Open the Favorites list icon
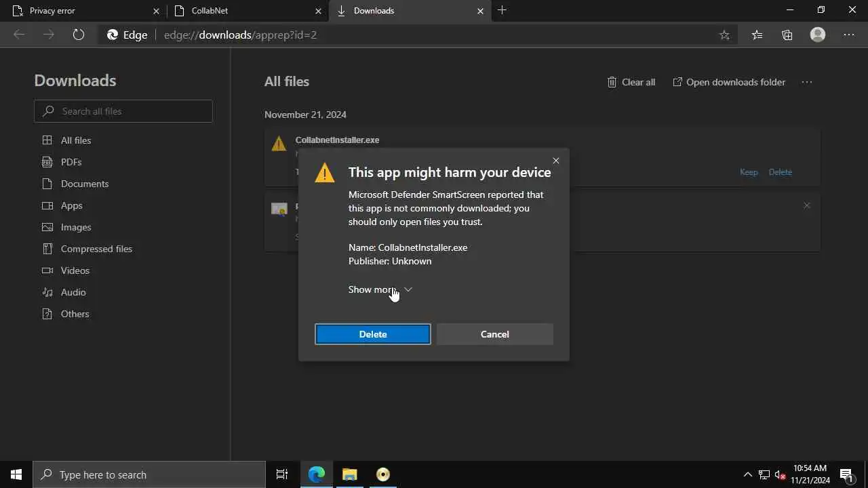868x488 pixels. 757,35
